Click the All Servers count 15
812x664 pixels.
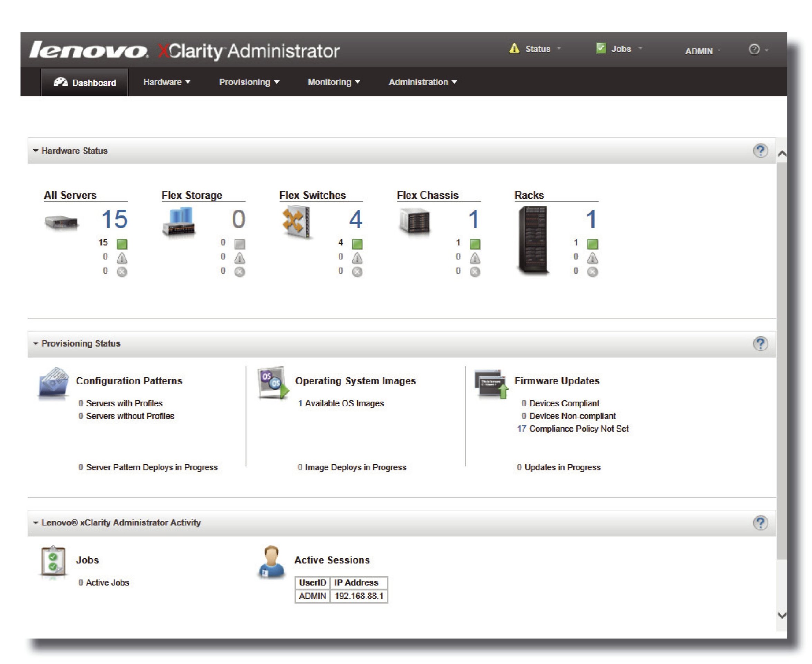tap(115, 219)
